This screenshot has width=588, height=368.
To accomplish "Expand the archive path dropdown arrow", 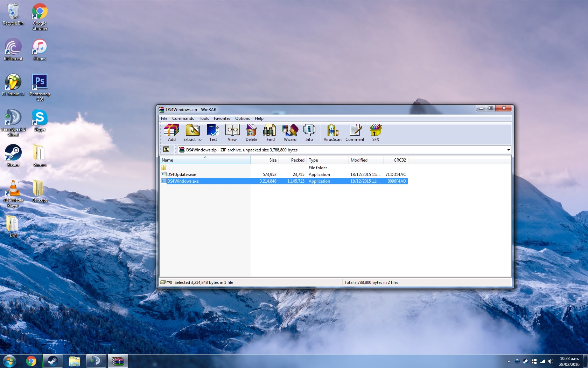I will tap(509, 150).
